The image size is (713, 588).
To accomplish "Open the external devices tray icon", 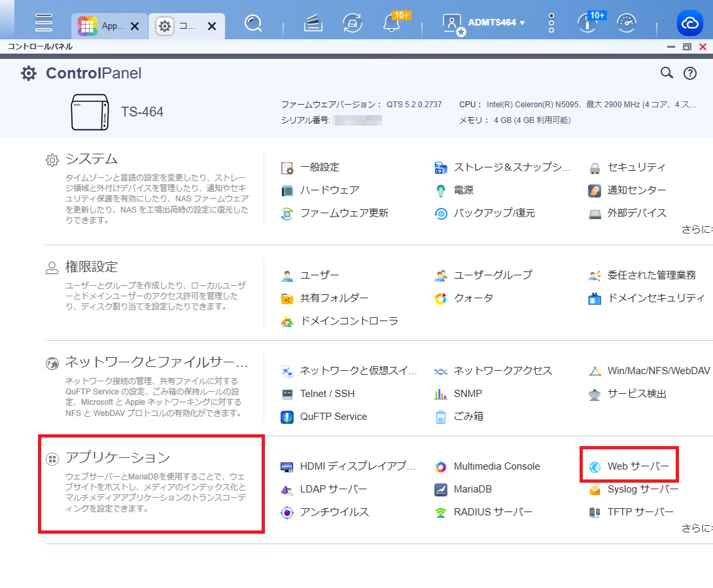I will point(313,23).
